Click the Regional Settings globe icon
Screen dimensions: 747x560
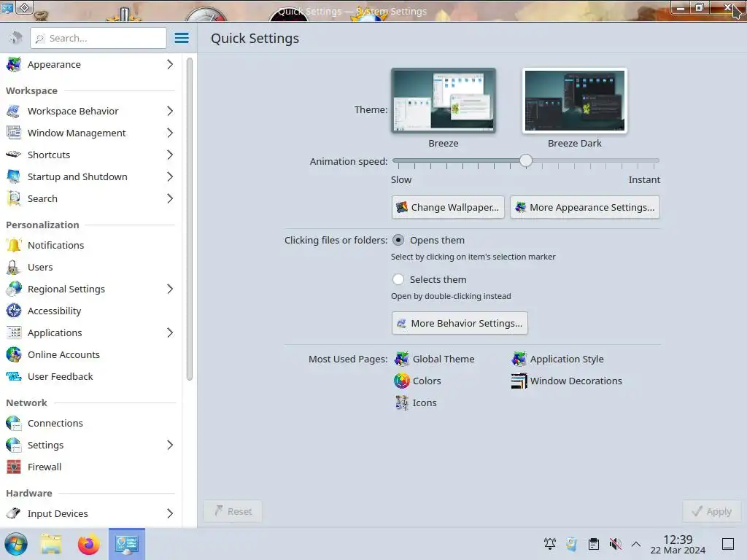coord(14,289)
